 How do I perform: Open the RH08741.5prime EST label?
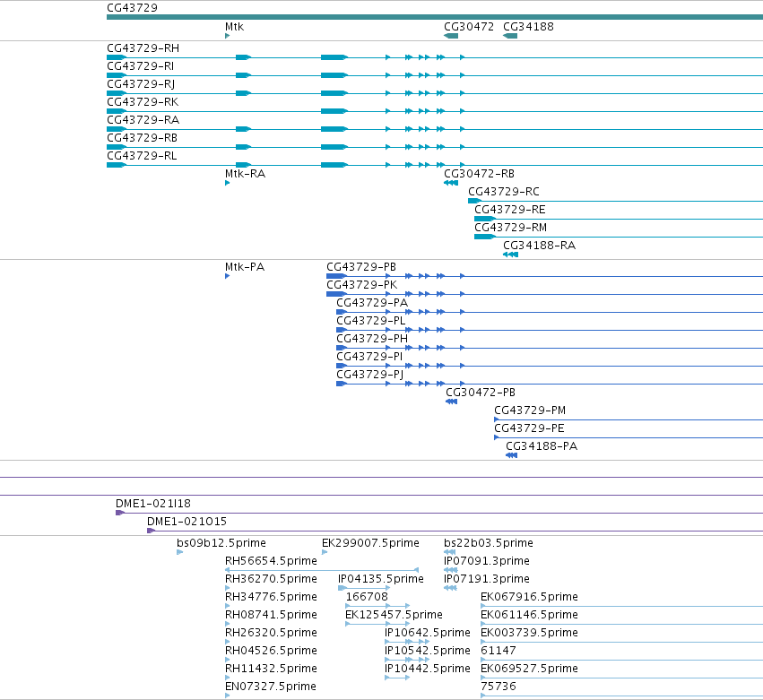pos(271,616)
